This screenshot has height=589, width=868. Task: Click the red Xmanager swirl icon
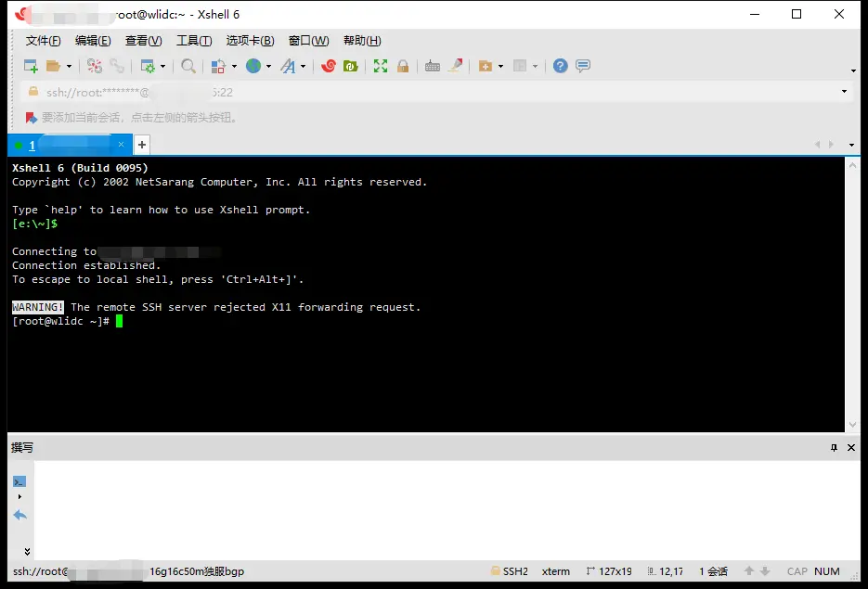[x=328, y=66]
